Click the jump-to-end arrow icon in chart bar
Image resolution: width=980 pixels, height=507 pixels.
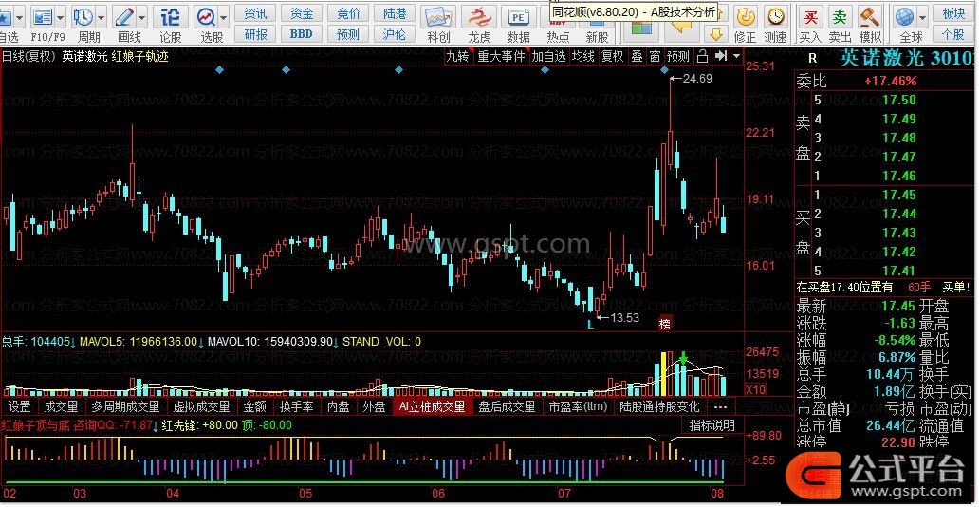tap(721, 56)
